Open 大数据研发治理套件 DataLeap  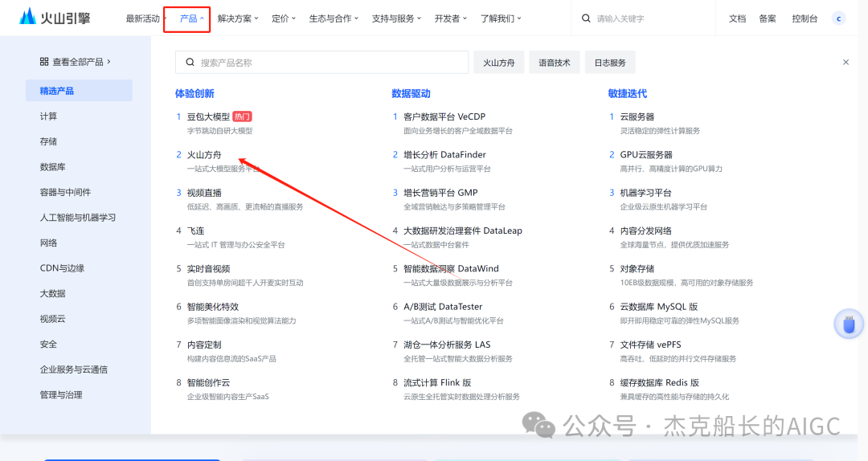click(462, 230)
